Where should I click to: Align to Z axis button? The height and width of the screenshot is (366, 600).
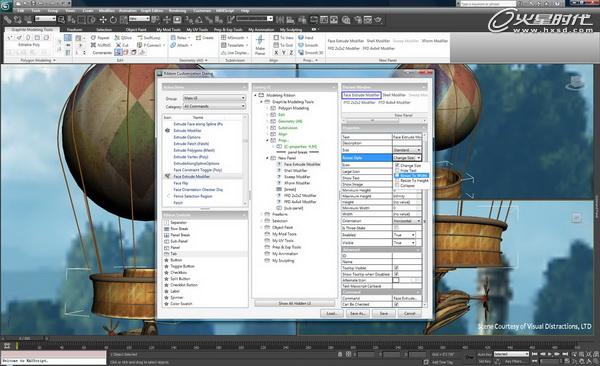click(291, 52)
